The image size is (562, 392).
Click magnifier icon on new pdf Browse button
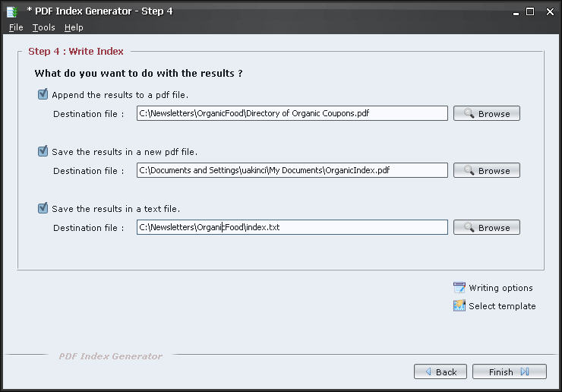click(x=469, y=170)
